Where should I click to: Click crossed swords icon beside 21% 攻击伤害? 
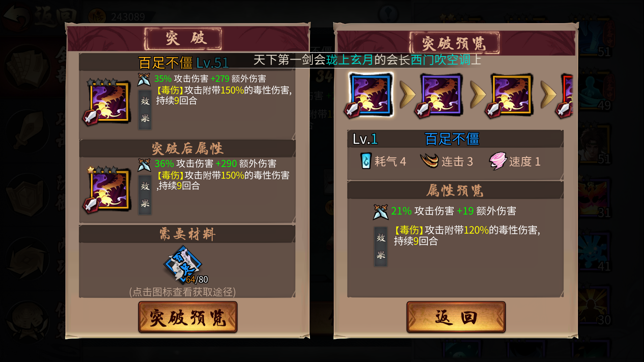tap(381, 212)
